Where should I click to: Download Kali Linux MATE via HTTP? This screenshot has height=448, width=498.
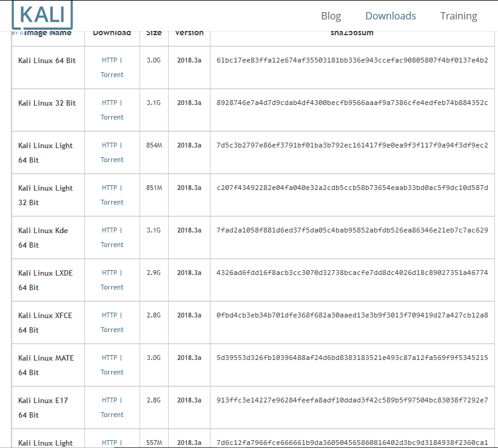click(109, 358)
